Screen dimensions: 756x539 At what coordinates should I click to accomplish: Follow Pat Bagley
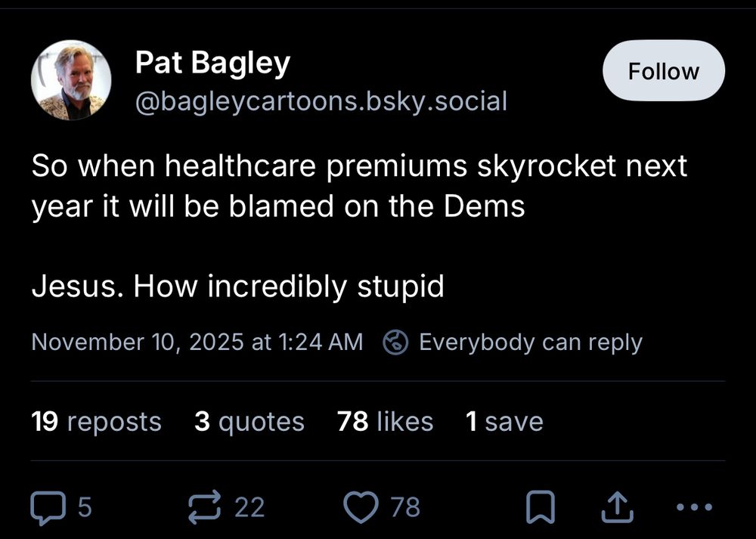tap(663, 72)
